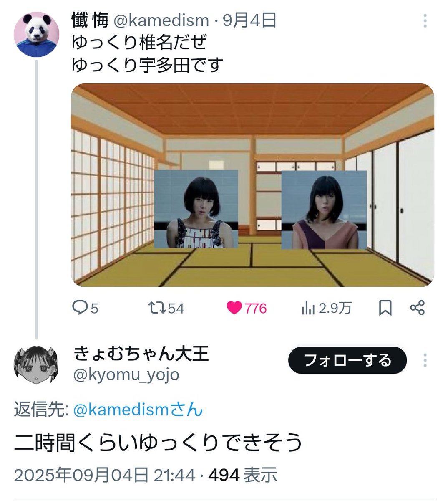Share the tweet via the share icon

pyautogui.click(x=417, y=308)
